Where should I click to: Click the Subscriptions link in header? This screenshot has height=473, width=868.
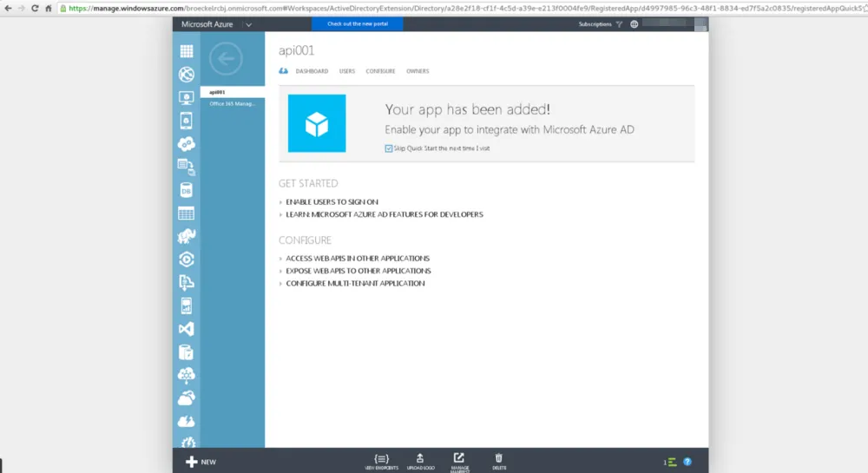tap(595, 24)
